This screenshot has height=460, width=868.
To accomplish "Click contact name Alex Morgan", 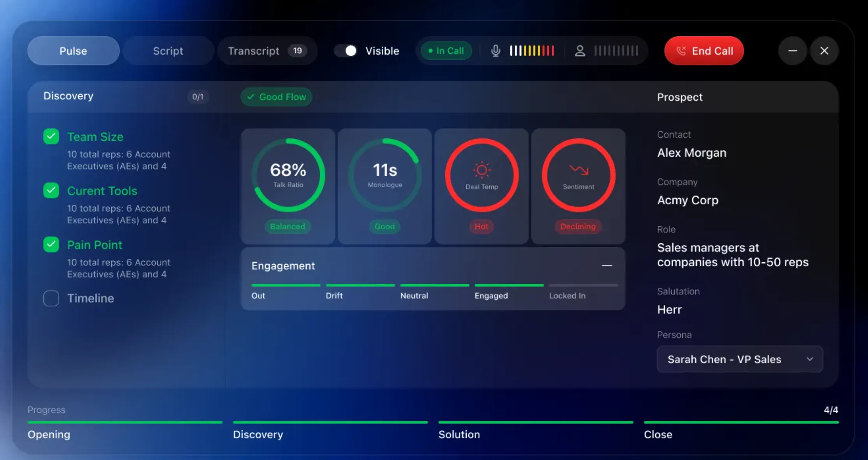I will [x=692, y=153].
